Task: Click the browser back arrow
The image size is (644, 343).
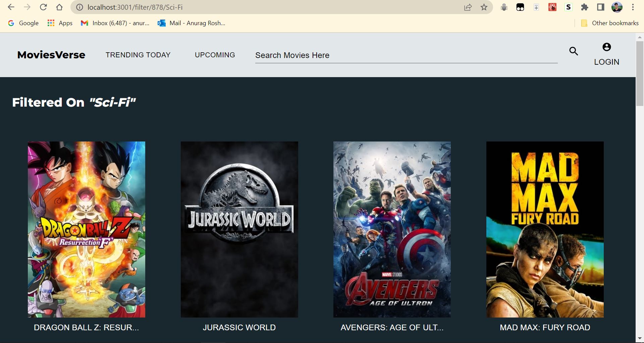Action: pyautogui.click(x=11, y=7)
